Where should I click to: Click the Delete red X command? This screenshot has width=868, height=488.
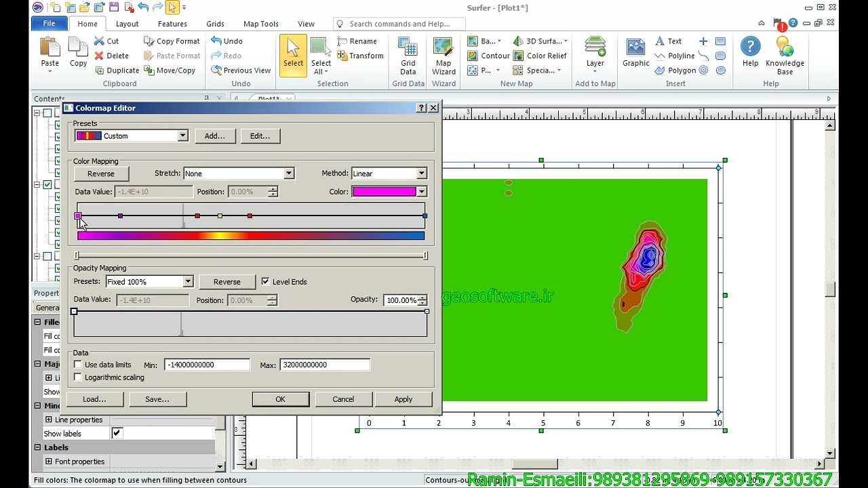pos(111,56)
